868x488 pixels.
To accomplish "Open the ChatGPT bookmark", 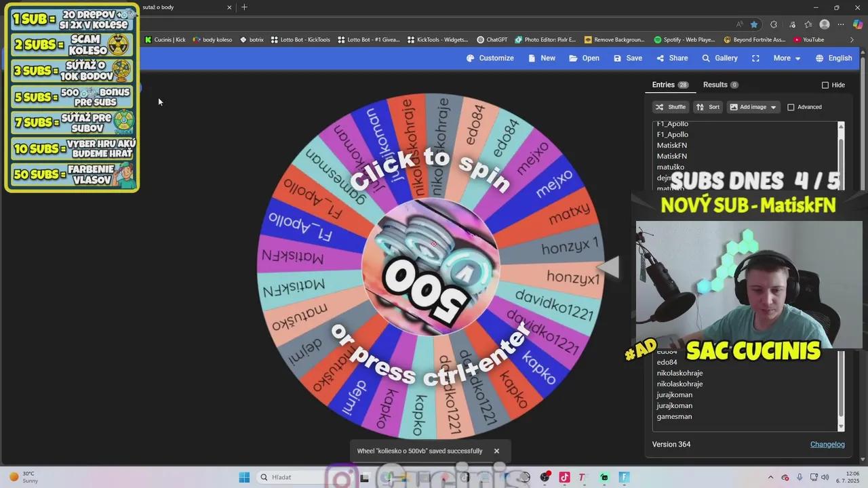I will (x=492, y=40).
